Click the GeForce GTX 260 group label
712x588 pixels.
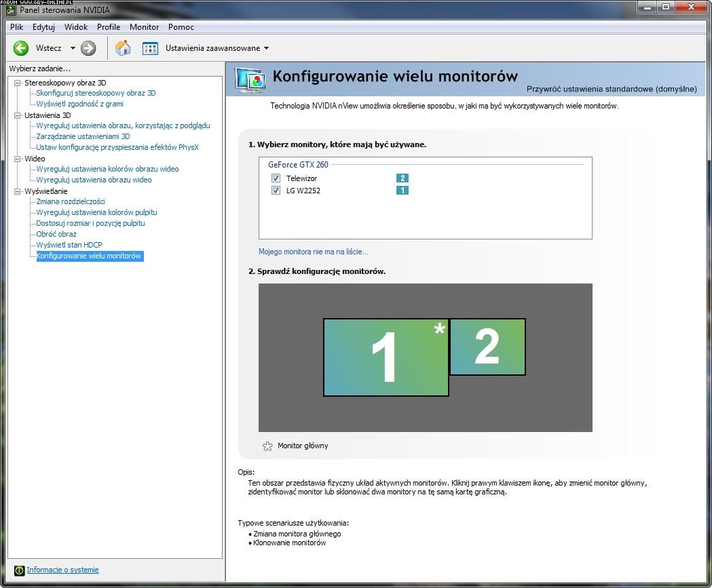pyautogui.click(x=298, y=165)
